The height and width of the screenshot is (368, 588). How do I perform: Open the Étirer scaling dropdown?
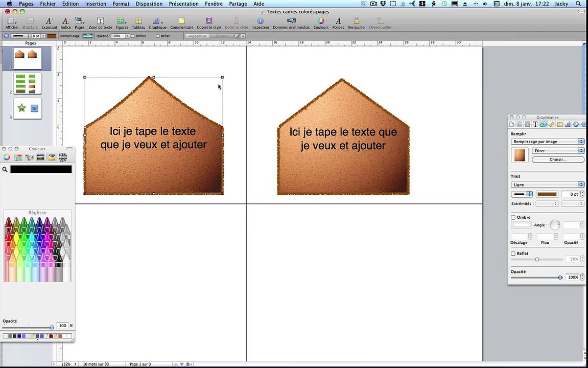[558, 150]
